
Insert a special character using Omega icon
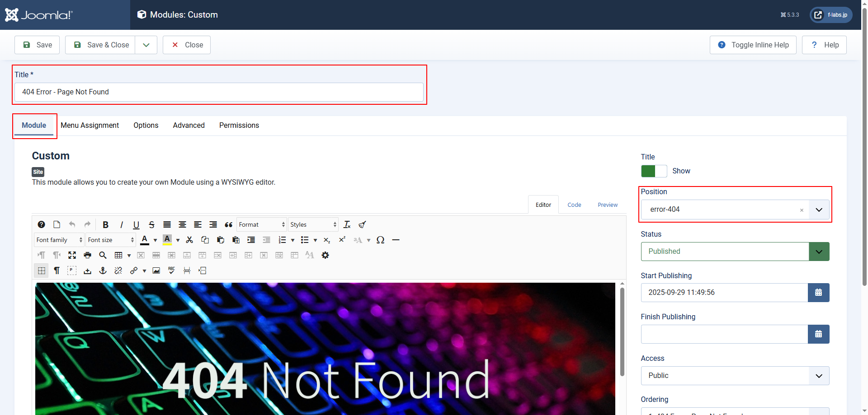point(380,240)
